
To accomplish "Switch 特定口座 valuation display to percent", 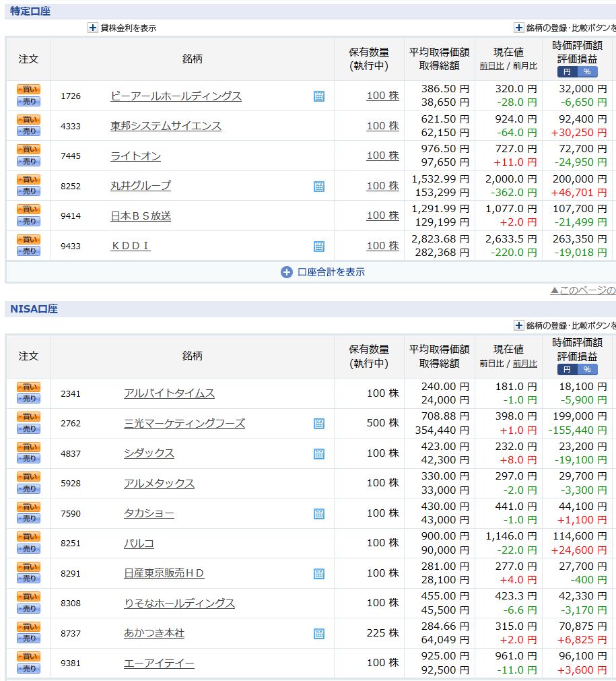I will pos(587,71).
